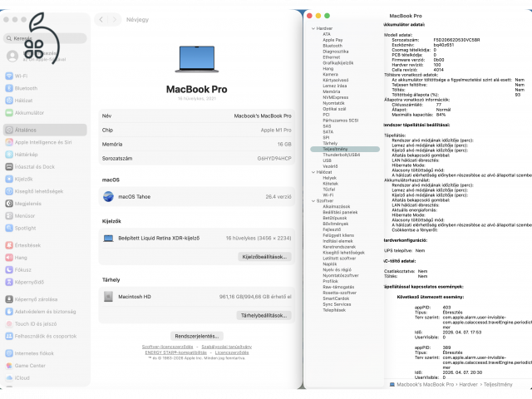Open Kisegítő lehetőségek in System Settings sidebar
Screen dimensions: 532x399
(x=34, y=191)
